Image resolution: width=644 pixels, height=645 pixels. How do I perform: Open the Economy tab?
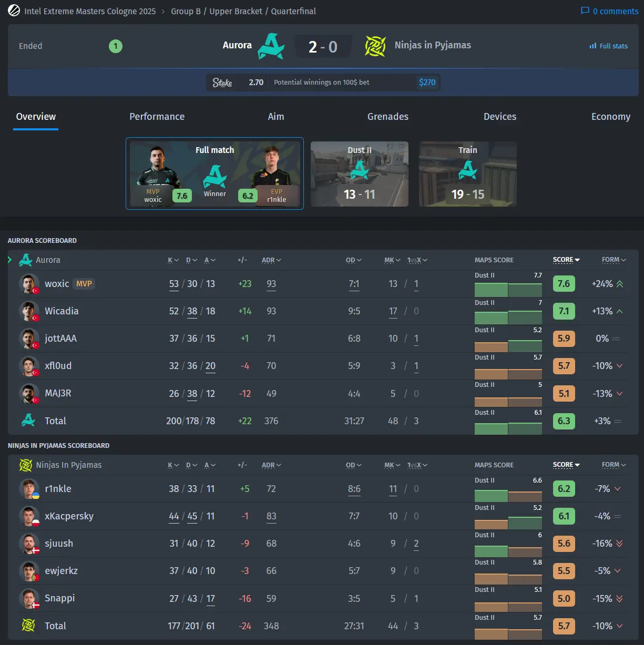[611, 117]
